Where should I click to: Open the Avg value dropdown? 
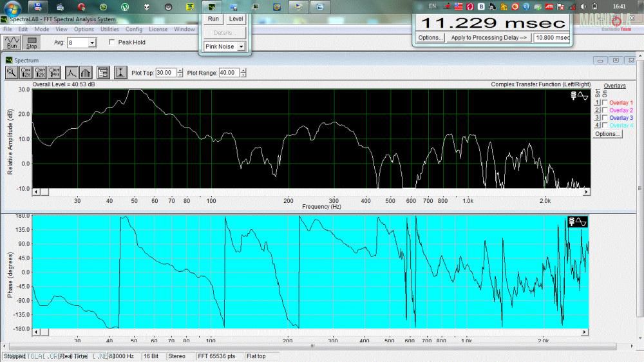pos(92,43)
